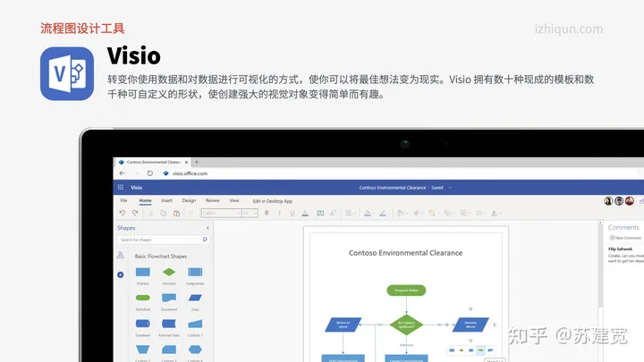644x362 pixels.
Task: Insert a text box
Action: point(320,213)
